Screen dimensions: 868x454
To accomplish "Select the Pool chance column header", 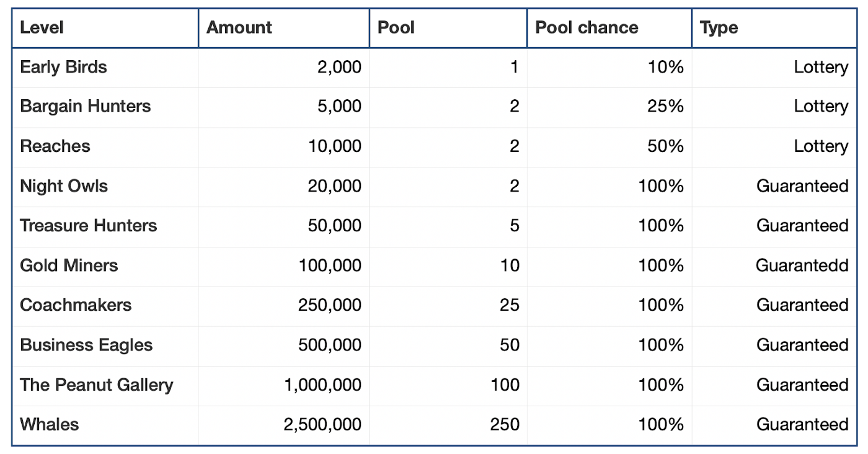I will point(609,28).
